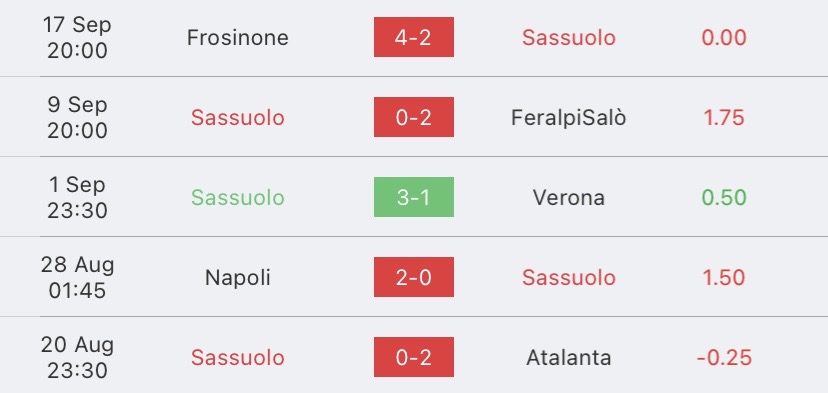Select the red 0-2 score against FeralpiSalò
The width and height of the screenshot is (828, 393).
coord(413,117)
